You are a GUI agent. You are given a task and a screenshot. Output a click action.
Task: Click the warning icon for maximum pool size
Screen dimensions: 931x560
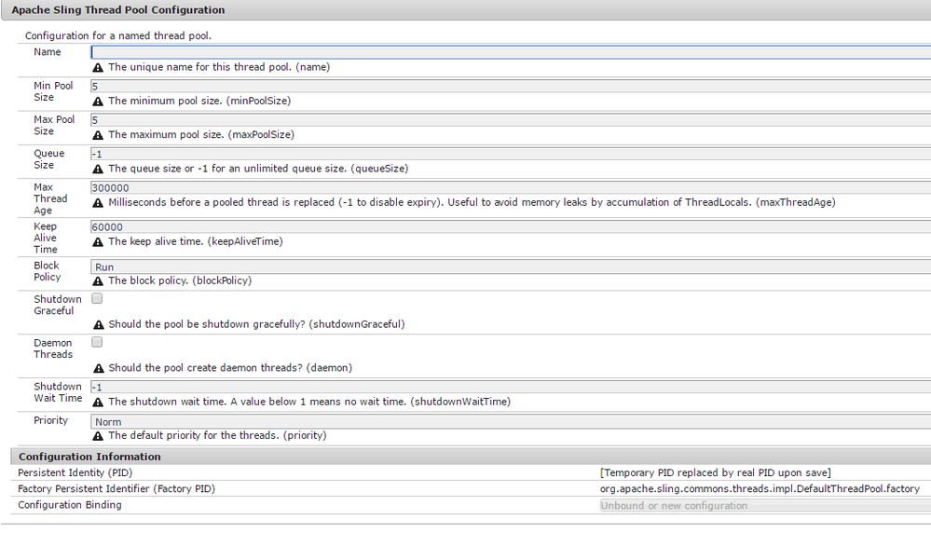98,135
